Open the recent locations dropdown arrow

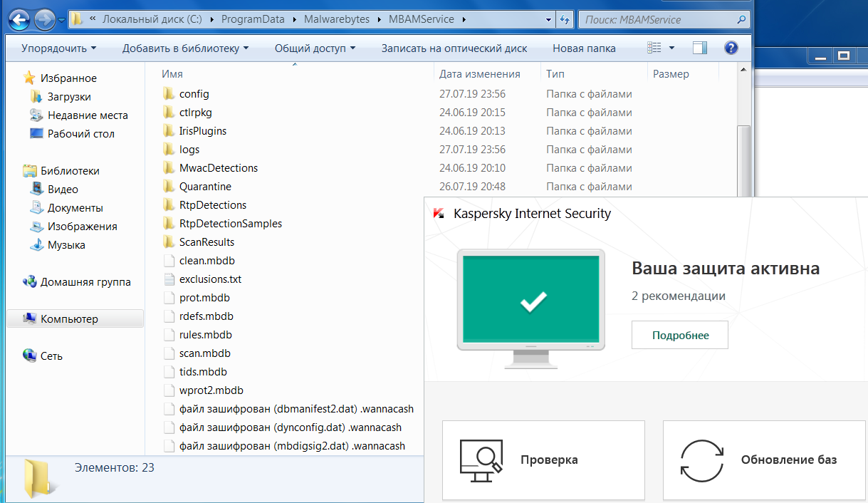[62, 20]
